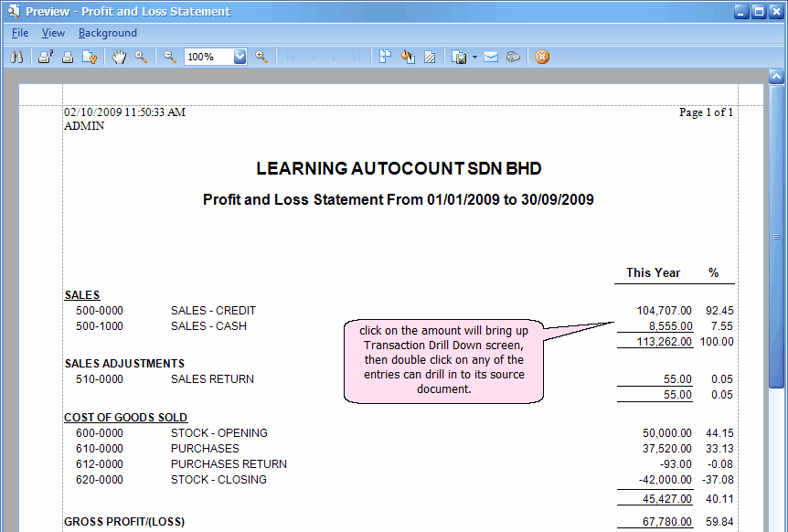Click the SALES ADJUSTMENTS heading
Image resolution: width=788 pixels, height=532 pixels.
tap(124, 363)
